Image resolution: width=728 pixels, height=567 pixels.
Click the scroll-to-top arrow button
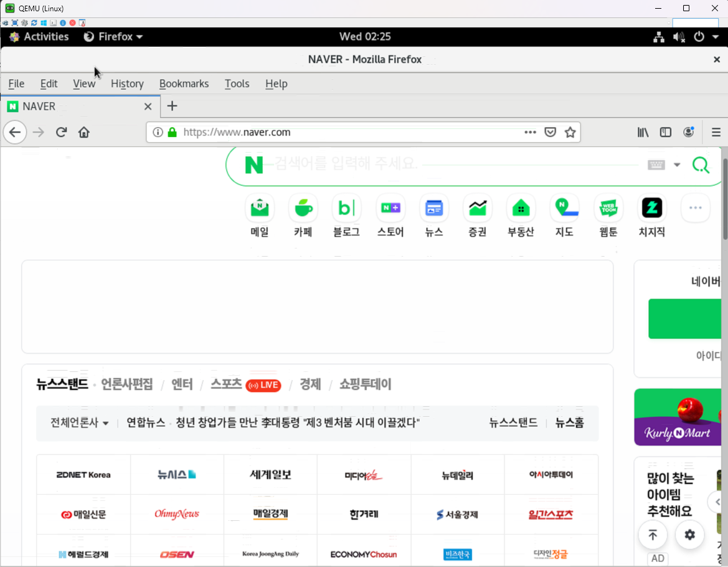click(653, 535)
